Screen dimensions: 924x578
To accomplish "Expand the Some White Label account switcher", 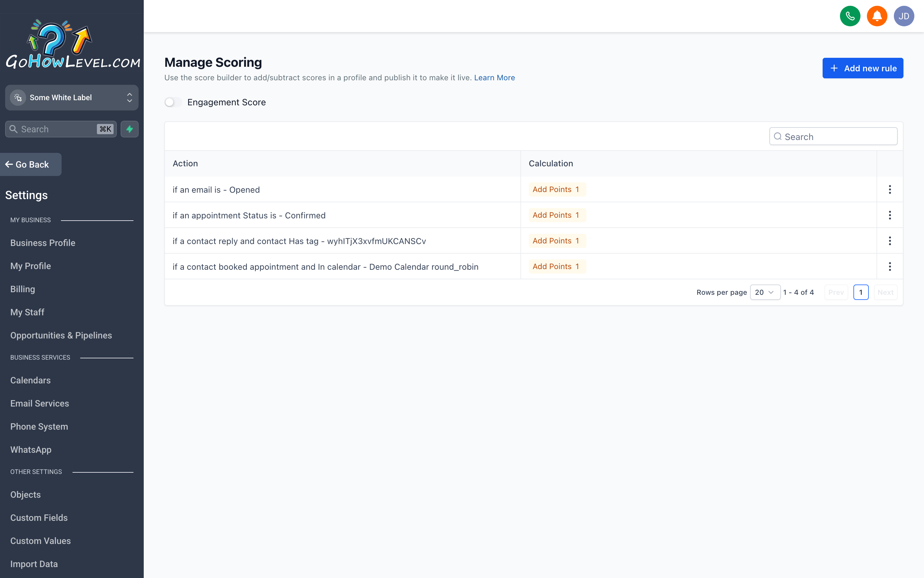I will click(72, 98).
